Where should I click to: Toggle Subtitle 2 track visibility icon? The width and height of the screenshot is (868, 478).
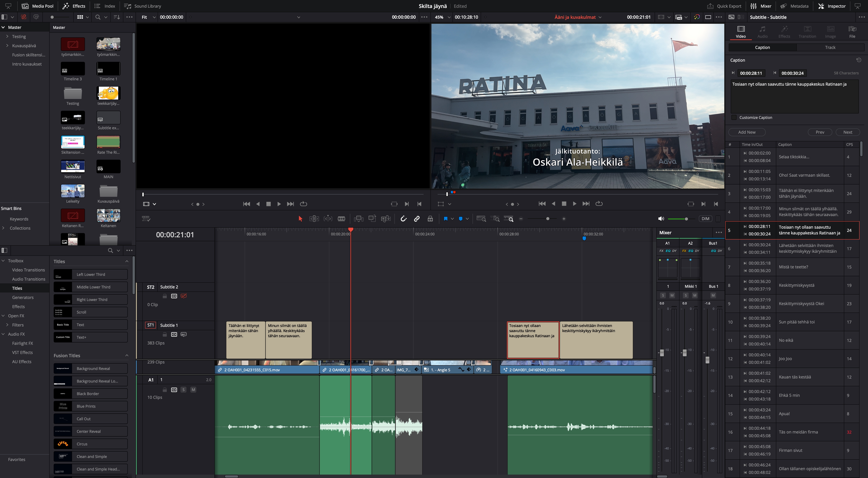pyautogui.click(x=183, y=296)
